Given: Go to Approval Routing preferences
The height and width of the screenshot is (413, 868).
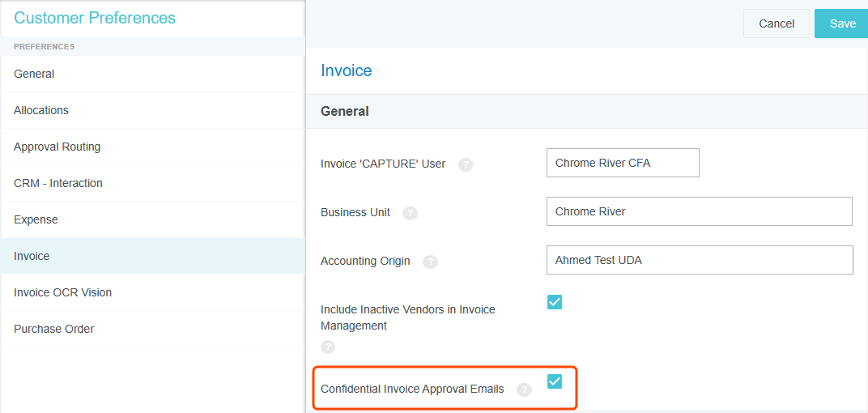Looking at the screenshot, I should tap(57, 147).
